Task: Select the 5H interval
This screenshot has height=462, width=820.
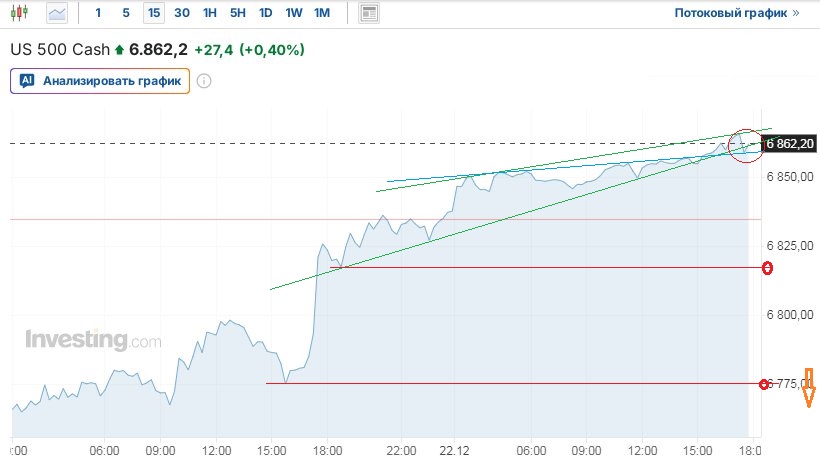Action: pos(237,13)
